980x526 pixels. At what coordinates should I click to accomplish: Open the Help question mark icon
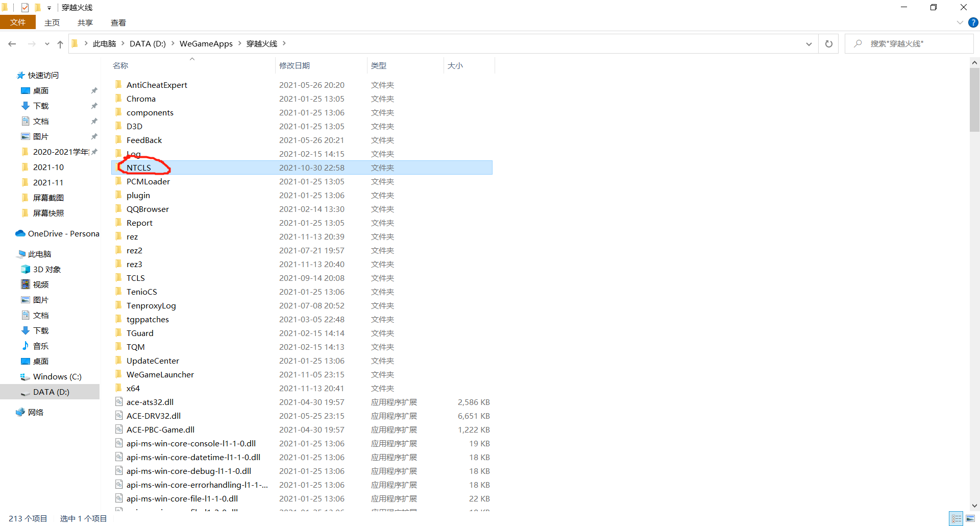pyautogui.click(x=973, y=22)
